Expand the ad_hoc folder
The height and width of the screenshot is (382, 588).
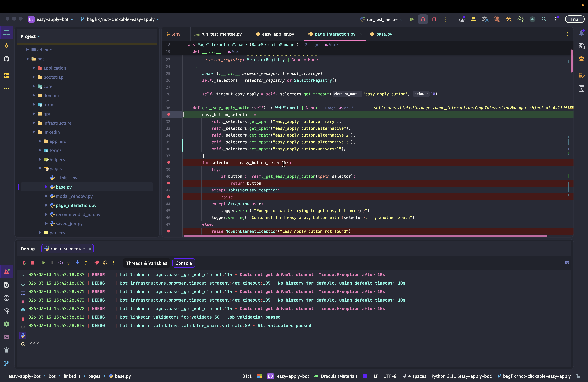(x=28, y=50)
